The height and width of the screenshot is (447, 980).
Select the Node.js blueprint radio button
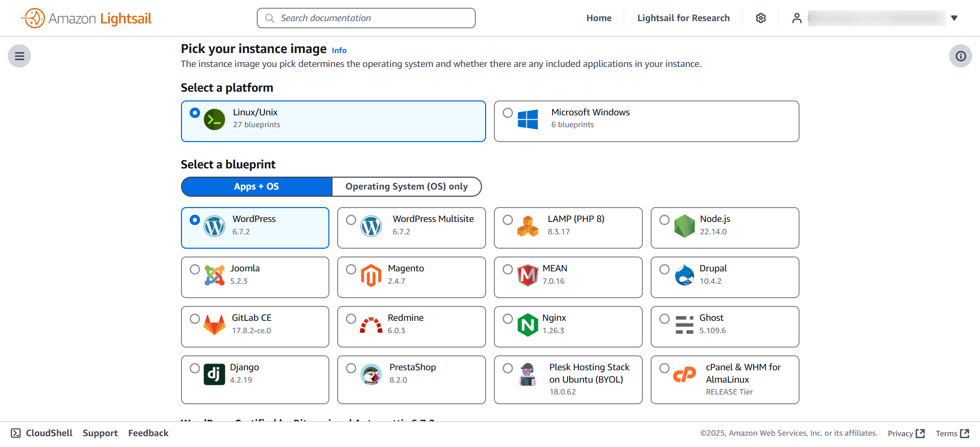pyautogui.click(x=665, y=220)
